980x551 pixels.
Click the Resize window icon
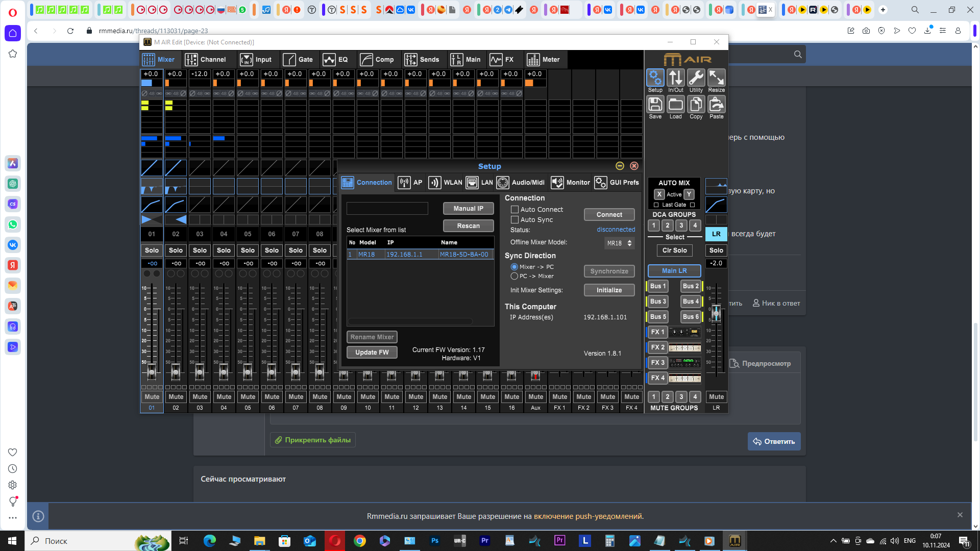(x=716, y=78)
